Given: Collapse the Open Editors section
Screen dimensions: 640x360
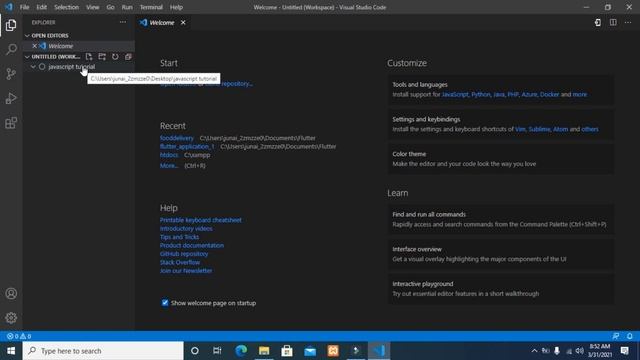Looking at the screenshot, I should 27,36.
